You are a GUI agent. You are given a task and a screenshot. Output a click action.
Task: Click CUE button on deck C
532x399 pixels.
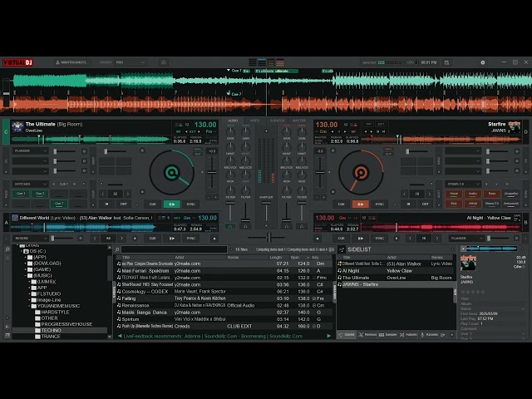point(153,204)
